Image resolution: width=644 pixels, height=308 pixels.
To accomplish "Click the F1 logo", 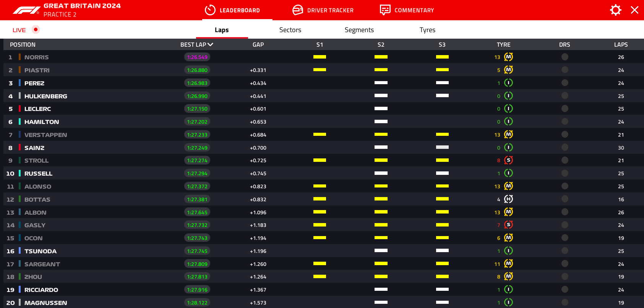I will 26,10.
